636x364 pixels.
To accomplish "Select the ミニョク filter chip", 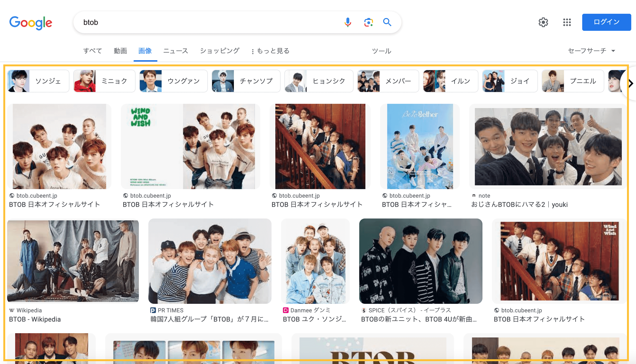I will 104,81.
